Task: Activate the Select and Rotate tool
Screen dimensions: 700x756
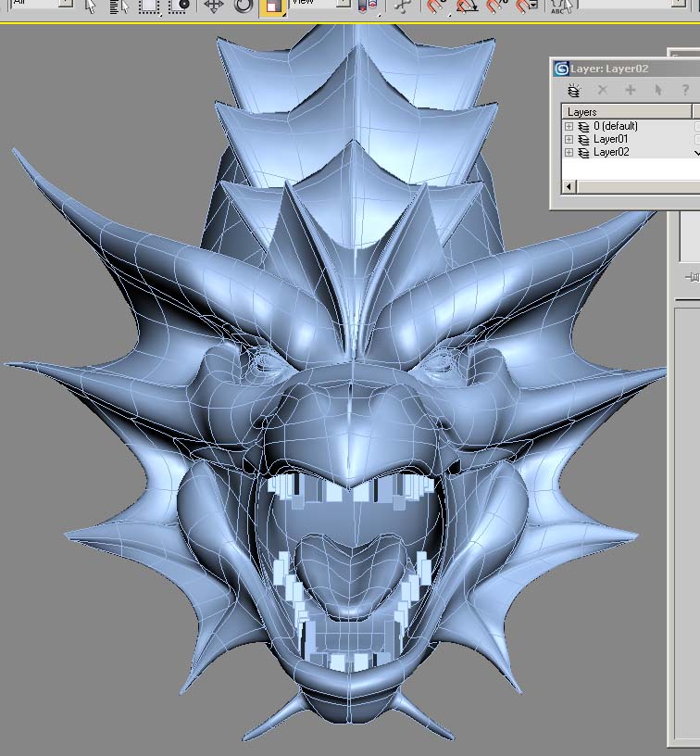Action: click(243, 6)
